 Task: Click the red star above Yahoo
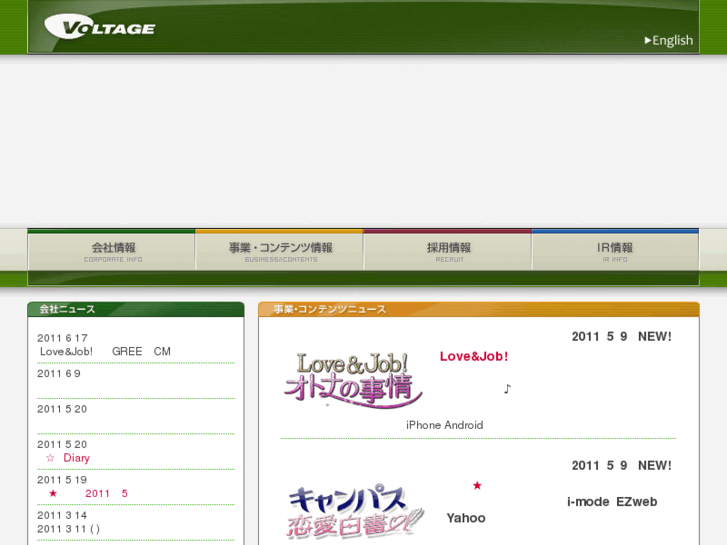click(477, 486)
